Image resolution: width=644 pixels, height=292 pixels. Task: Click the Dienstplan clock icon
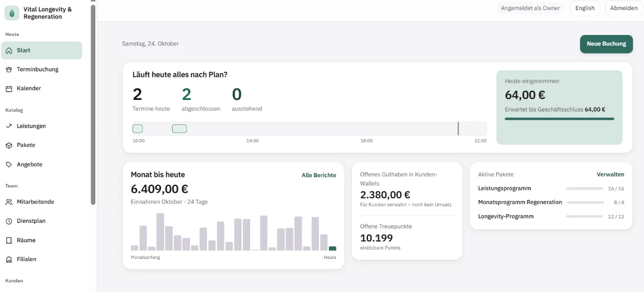point(9,221)
